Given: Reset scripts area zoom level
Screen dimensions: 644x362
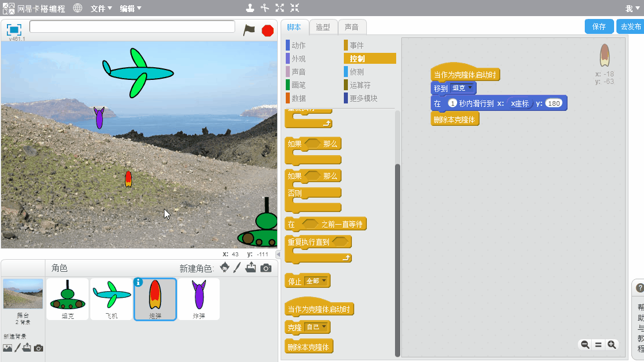Looking at the screenshot, I should 599,345.
